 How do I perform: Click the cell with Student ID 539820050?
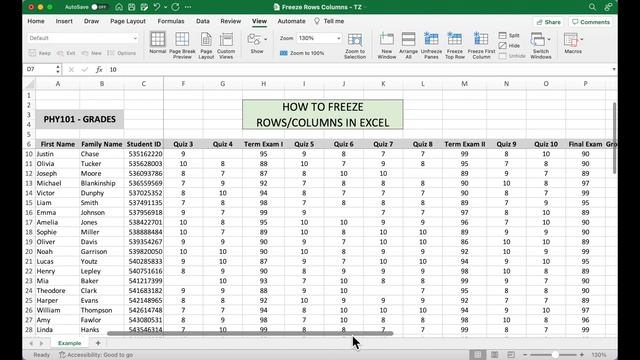click(144, 252)
